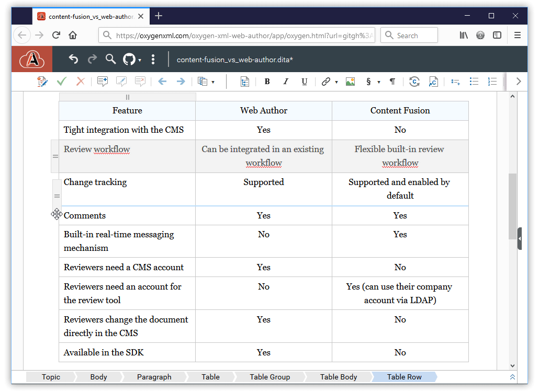Image resolution: width=539 pixels, height=392 pixels.
Task: Expand the link options dropdown arrow
Action: [x=336, y=82]
